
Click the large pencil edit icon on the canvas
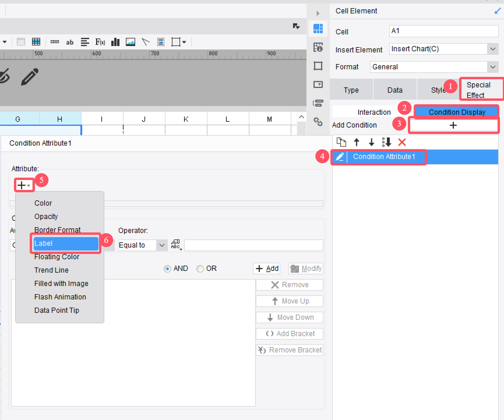click(x=30, y=77)
